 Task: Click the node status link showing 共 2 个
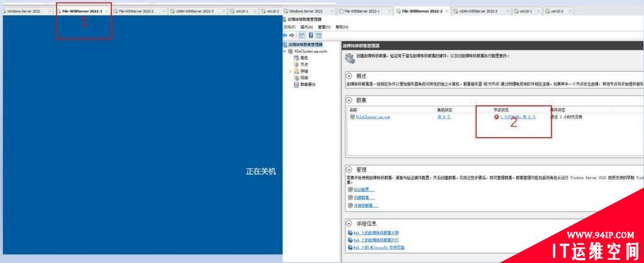click(x=518, y=117)
